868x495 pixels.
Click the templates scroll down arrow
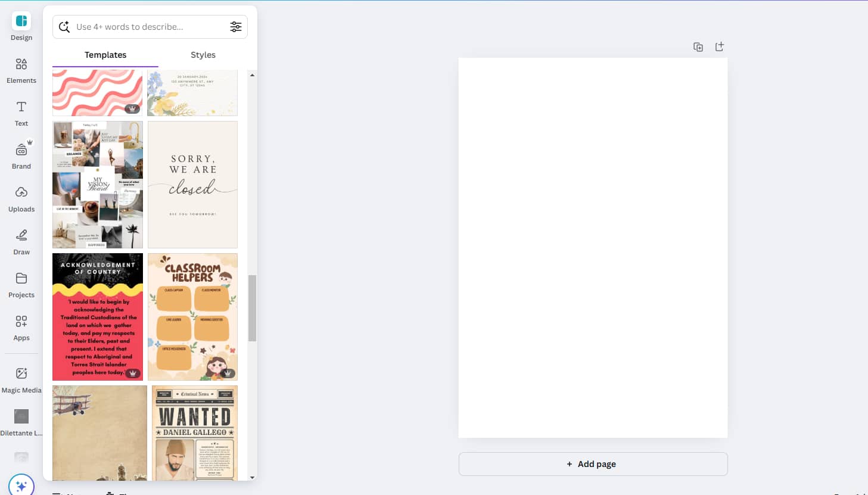tap(252, 477)
